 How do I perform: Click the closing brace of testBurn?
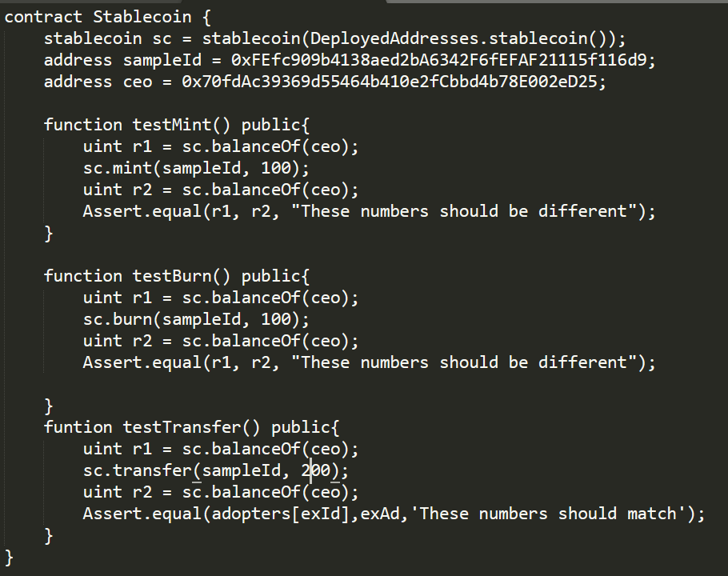coord(48,406)
